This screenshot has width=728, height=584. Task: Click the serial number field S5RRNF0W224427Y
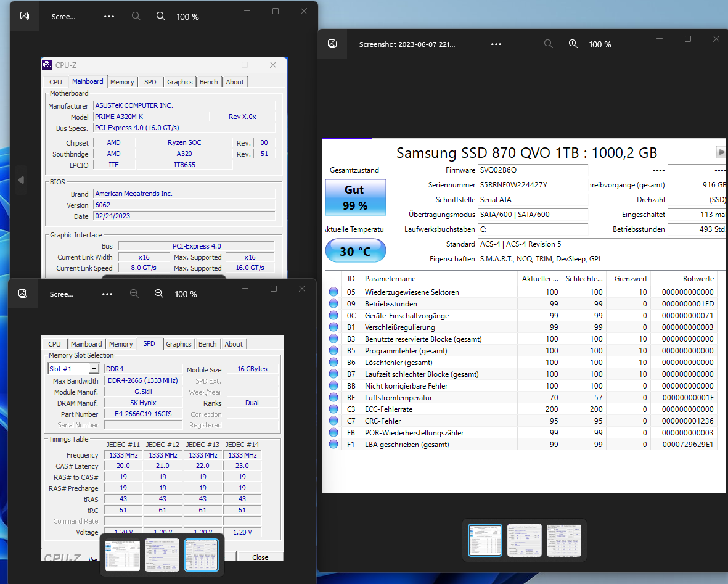(533, 185)
